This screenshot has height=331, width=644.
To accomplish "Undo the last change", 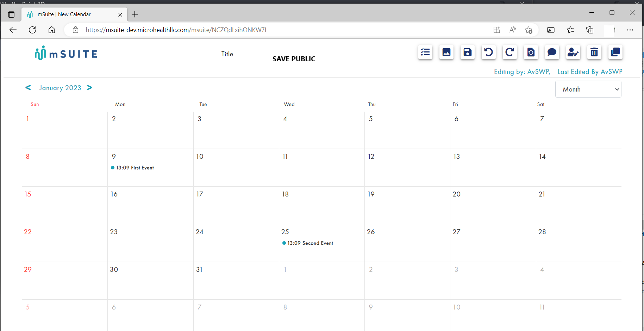I will tap(488, 52).
